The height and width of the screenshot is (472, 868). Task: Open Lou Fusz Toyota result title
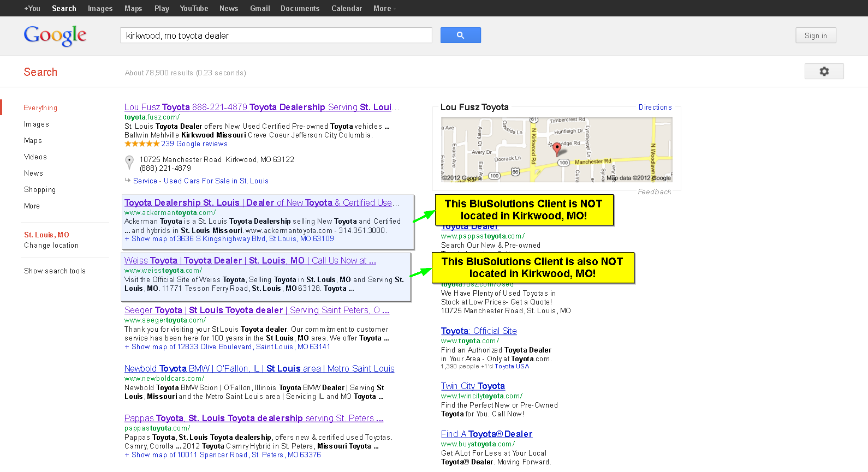pos(261,107)
